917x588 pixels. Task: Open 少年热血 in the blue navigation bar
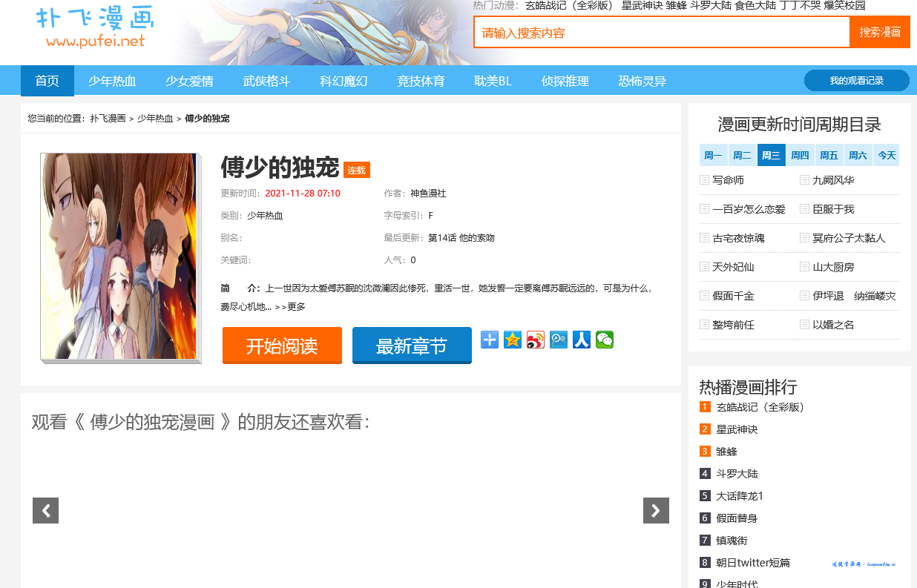coord(112,81)
